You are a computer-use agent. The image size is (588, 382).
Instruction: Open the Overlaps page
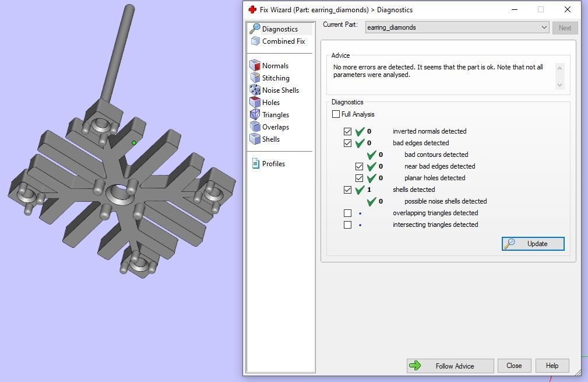tap(275, 127)
